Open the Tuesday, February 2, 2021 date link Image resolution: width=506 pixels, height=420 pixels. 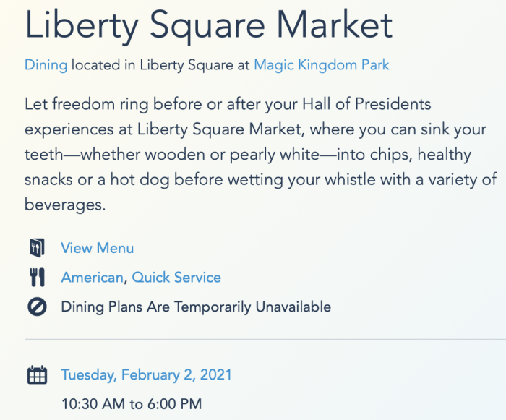[x=147, y=374]
